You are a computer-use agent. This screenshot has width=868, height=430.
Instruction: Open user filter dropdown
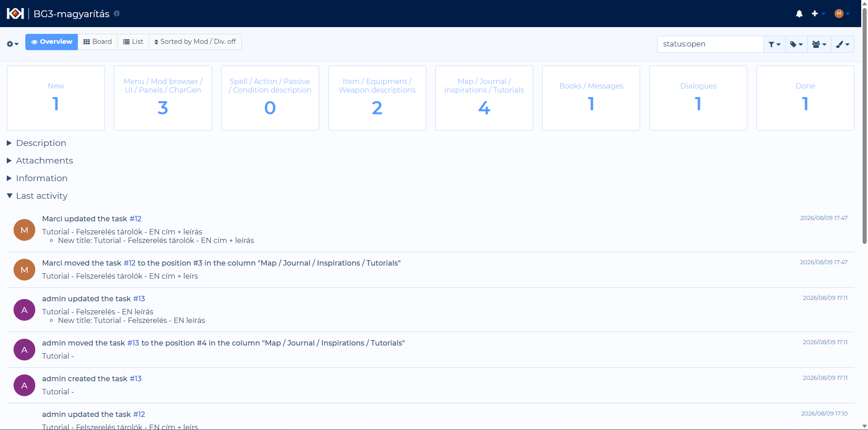click(819, 44)
